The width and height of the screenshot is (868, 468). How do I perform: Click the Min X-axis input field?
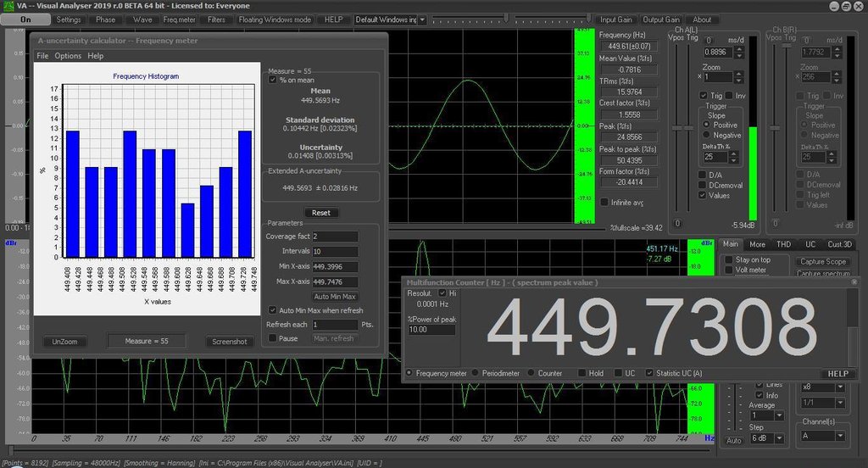[336, 266]
